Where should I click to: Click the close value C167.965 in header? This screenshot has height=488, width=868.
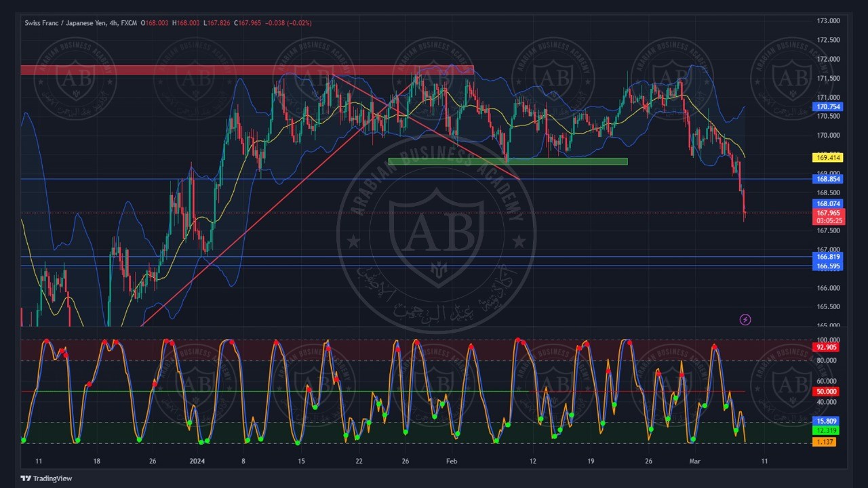(248, 23)
